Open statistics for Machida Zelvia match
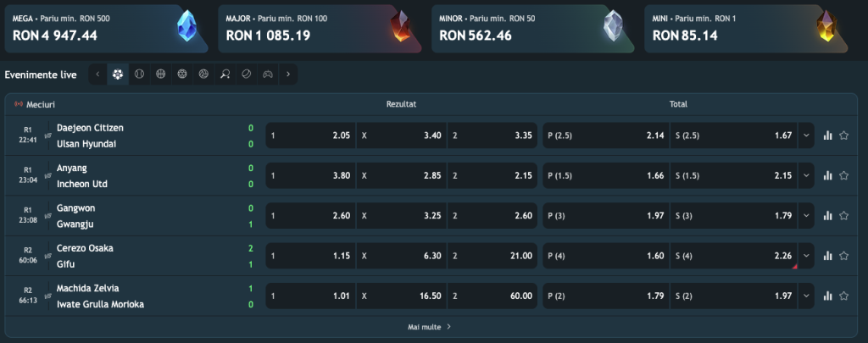The width and height of the screenshot is (868, 343). (x=827, y=296)
